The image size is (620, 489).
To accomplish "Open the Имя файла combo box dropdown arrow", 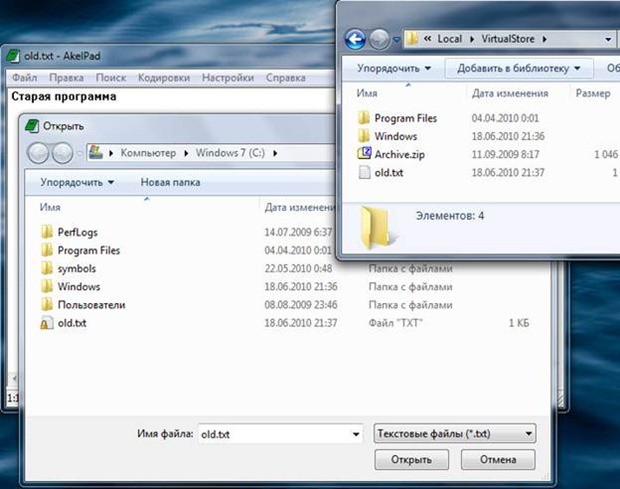I will (x=355, y=435).
